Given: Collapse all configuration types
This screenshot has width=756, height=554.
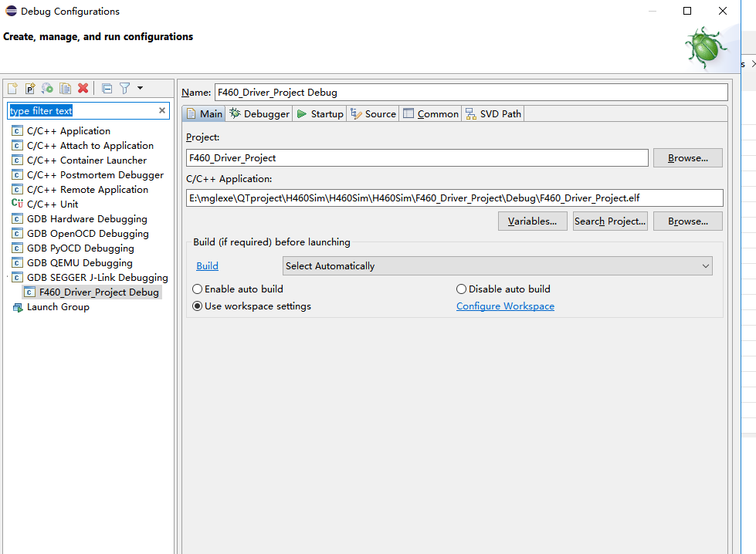Looking at the screenshot, I should pos(107,88).
